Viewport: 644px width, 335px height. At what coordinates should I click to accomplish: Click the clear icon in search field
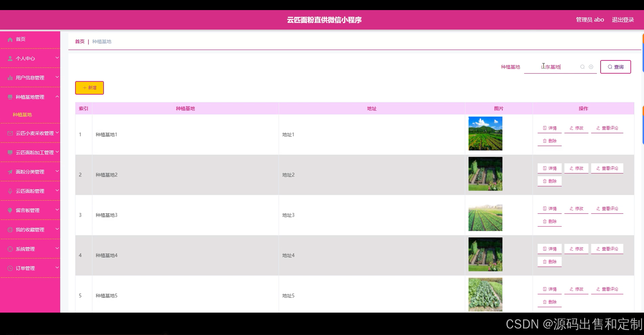[591, 67]
